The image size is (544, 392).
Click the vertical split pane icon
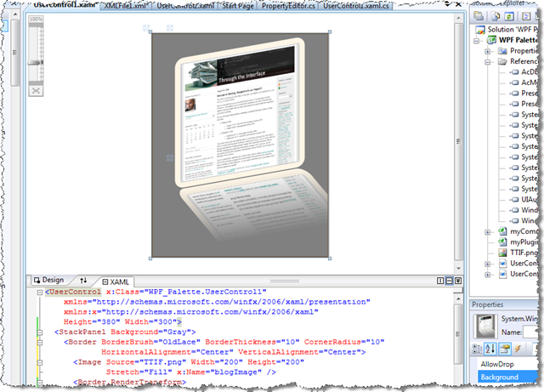coord(440,280)
